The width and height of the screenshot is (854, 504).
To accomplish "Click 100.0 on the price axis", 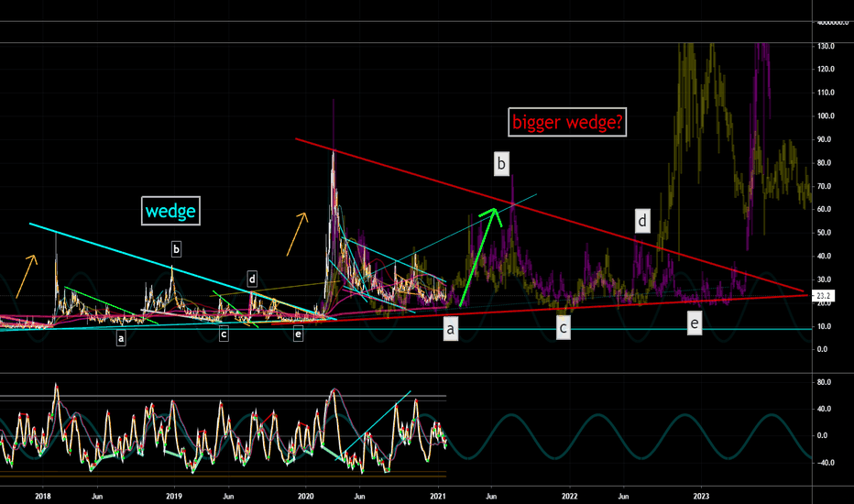I will coord(826,116).
